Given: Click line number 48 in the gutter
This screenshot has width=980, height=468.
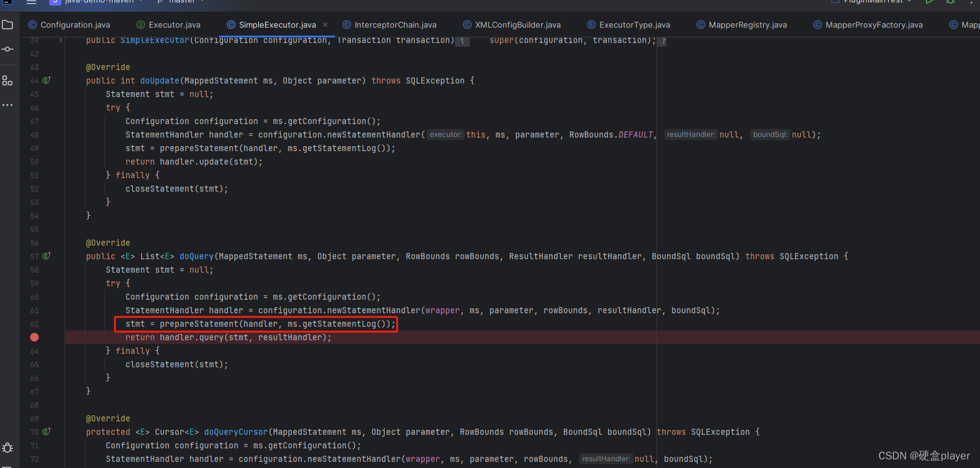Looking at the screenshot, I should tap(34, 135).
